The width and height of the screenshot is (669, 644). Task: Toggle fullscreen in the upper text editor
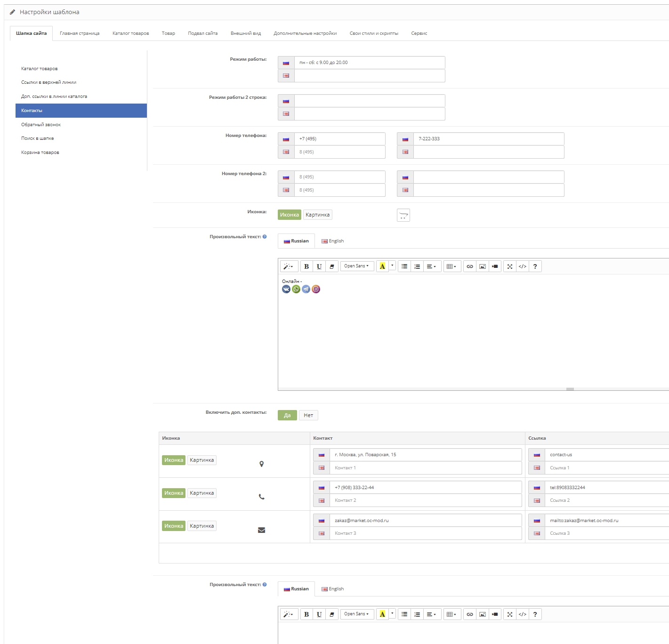point(509,266)
